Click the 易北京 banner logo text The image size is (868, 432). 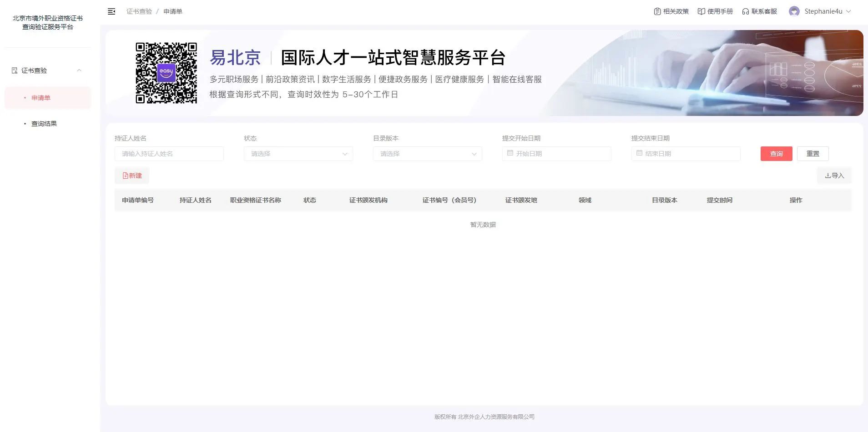pyautogui.click(x=235, y=58)
